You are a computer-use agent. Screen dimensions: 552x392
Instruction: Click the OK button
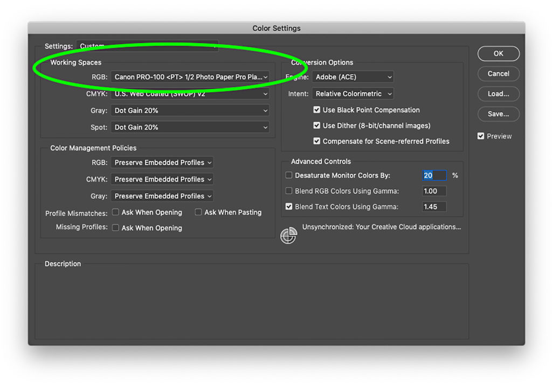(498, 54)
